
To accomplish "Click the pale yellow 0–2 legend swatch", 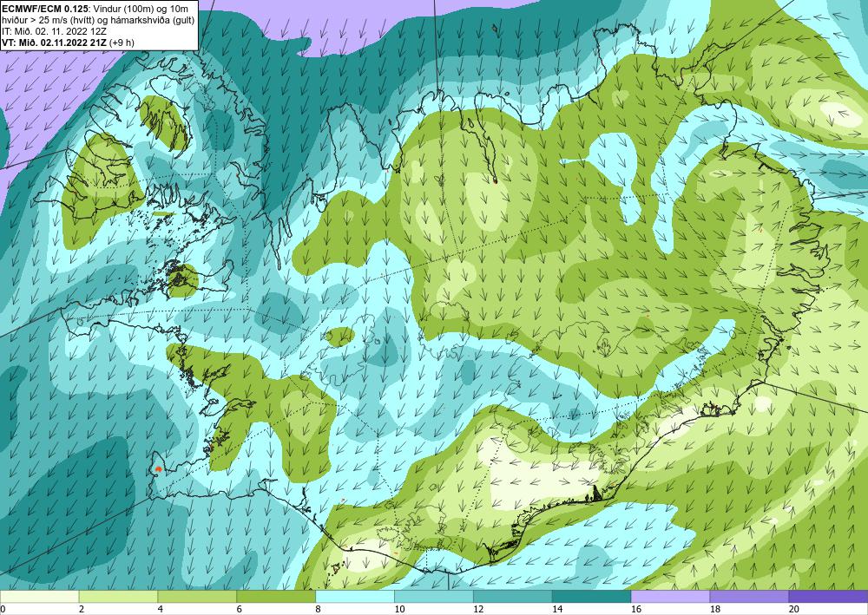I will coord(39,597).
